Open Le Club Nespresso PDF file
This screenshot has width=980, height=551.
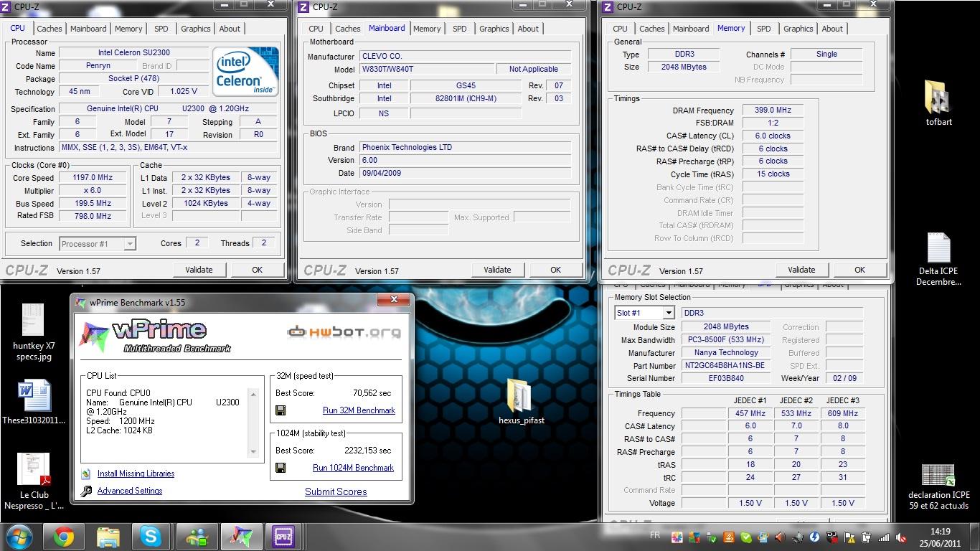34,481
